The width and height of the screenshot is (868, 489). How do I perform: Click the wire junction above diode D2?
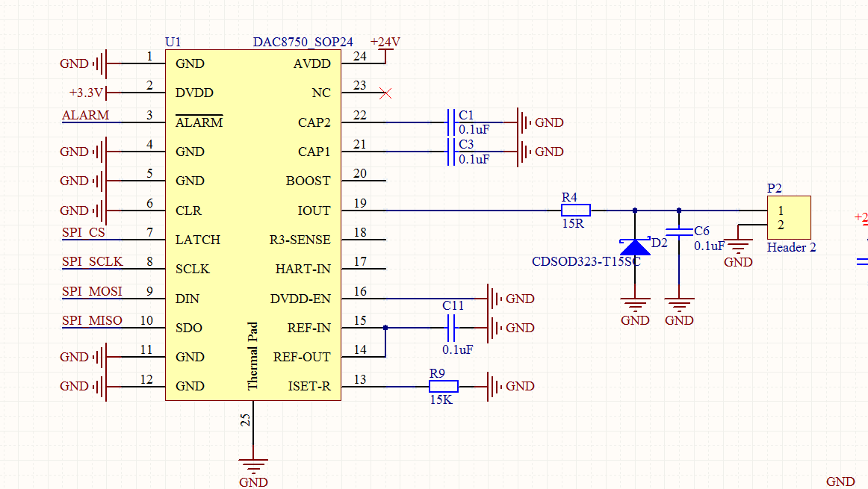[x=635, y=211]
